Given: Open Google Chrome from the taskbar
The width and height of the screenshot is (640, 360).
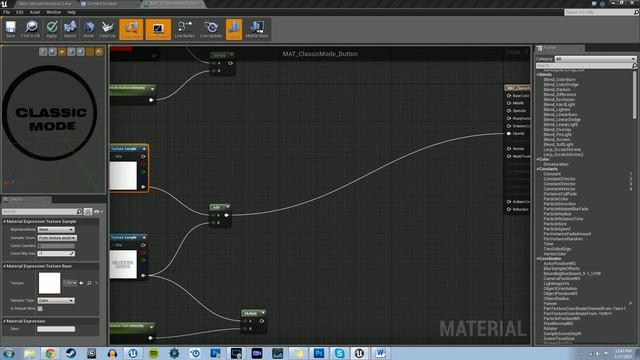Looking at the screenshot, I should click(x=50, y=353).
